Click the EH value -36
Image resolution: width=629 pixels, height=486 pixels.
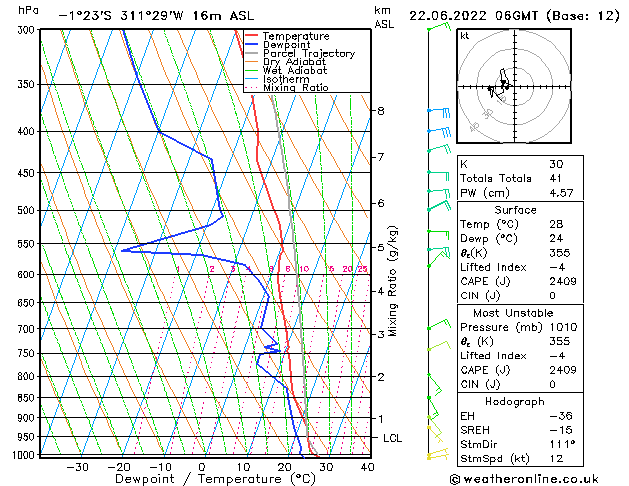[561, 416]
